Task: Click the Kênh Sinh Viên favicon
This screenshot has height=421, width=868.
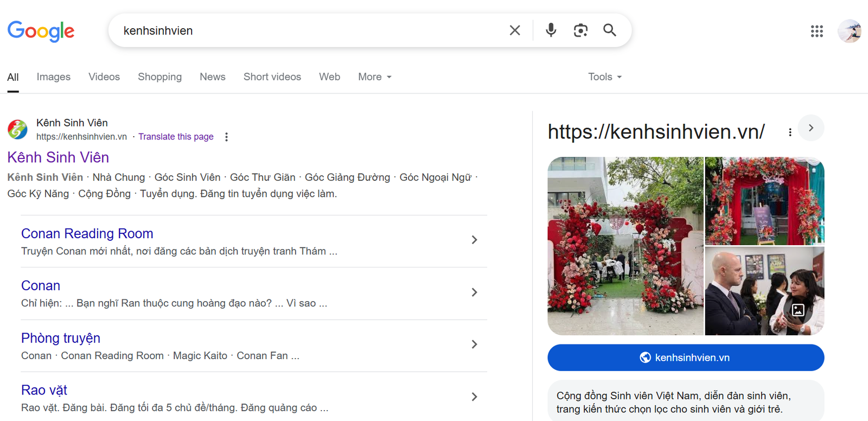Action: tap(17, 129)
